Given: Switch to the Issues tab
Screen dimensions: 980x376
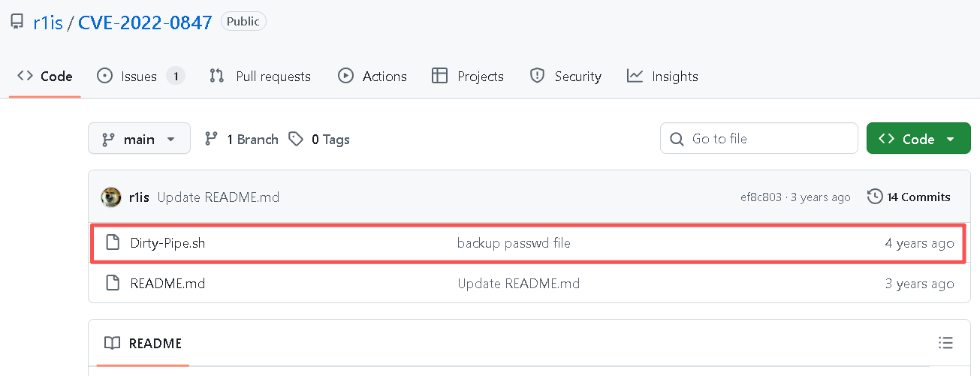Looking at the screenshot, I should (x=141, y=76).
